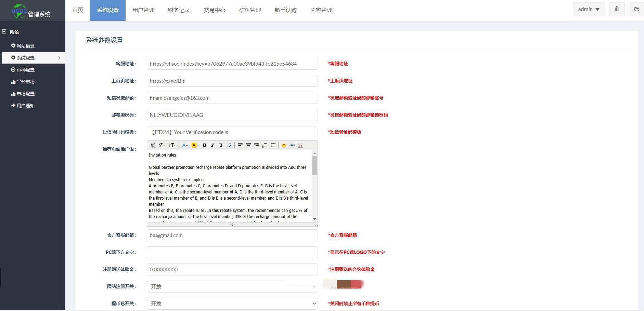The width and height of the screenshot is (644, 311).
Task: Click the underline icon in editor toolbar
Action: click(x=221, y=145)
